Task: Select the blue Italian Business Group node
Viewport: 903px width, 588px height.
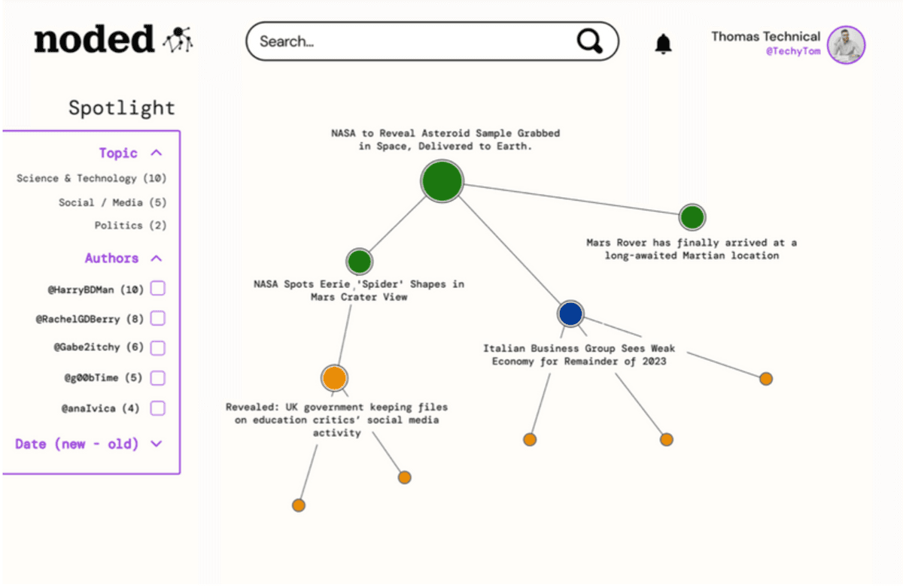Action: 571,314
